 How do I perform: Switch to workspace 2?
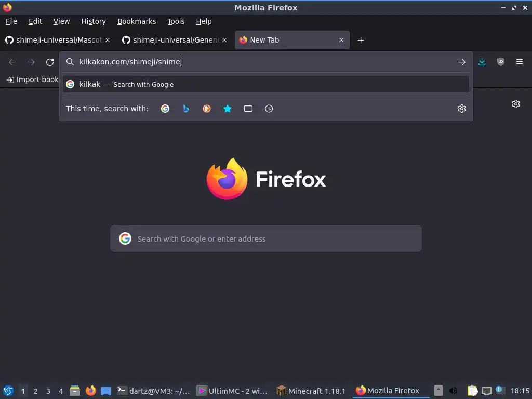[x=36, y=391]
